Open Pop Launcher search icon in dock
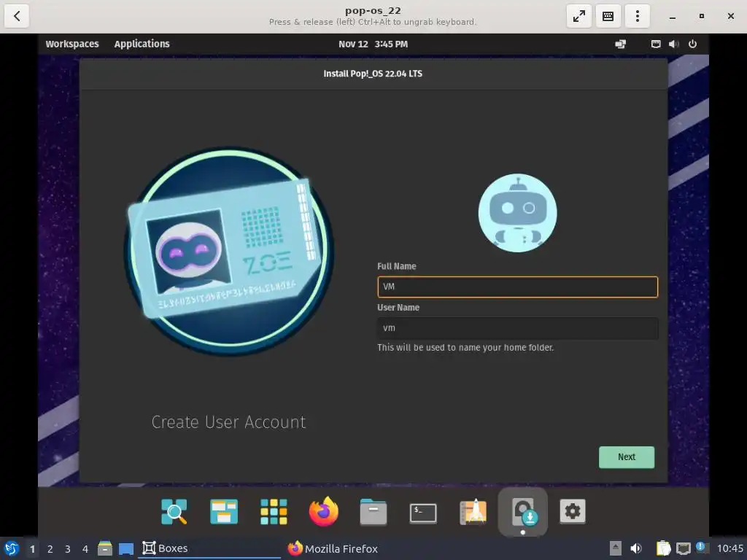The height and width of the screenshot is (560, 747). tap(174, 512)
